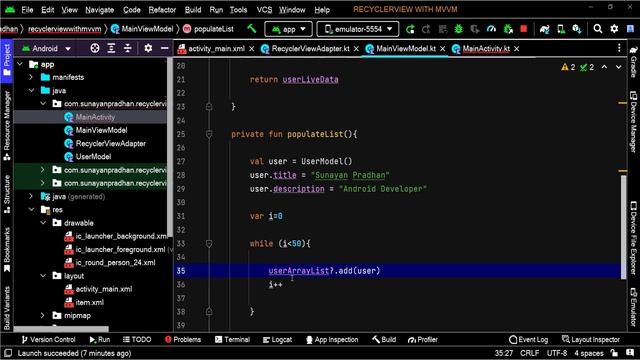Click the green Debug app bug icon
Screen dimensions: 640x360
point(459,29)
